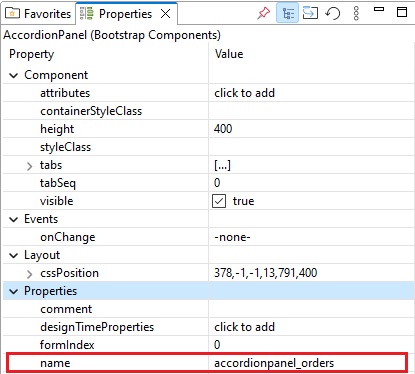Click the Property column header
The image size is (415, 374).
tap(32, 54)
